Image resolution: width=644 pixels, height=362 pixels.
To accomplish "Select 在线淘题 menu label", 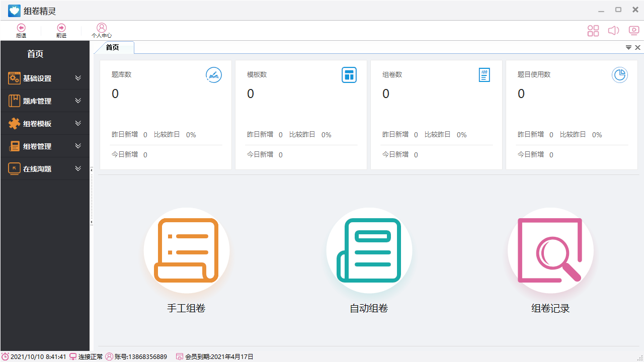I will tap(37, 169).
